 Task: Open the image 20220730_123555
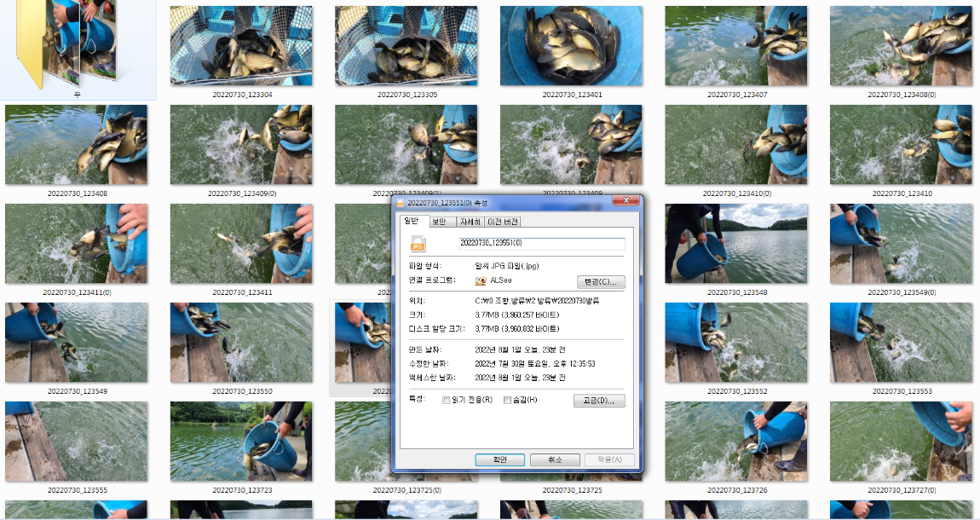[77, 441]
